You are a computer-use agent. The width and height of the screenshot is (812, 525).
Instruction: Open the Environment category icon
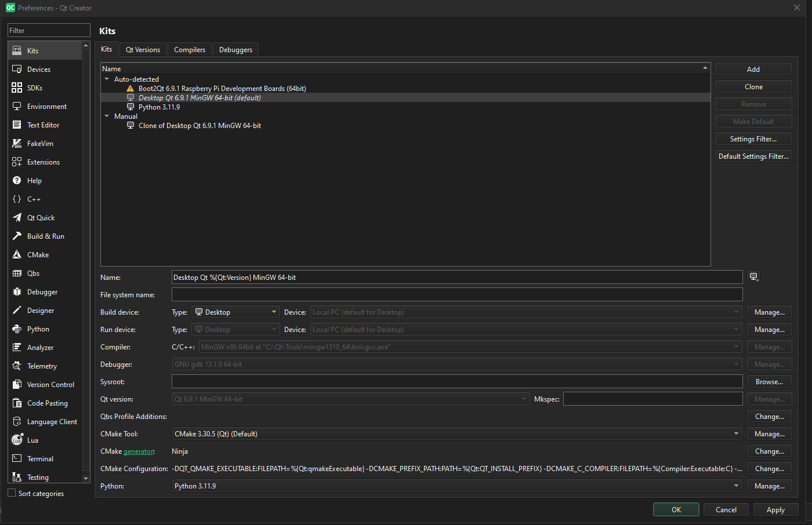[17, 107]
